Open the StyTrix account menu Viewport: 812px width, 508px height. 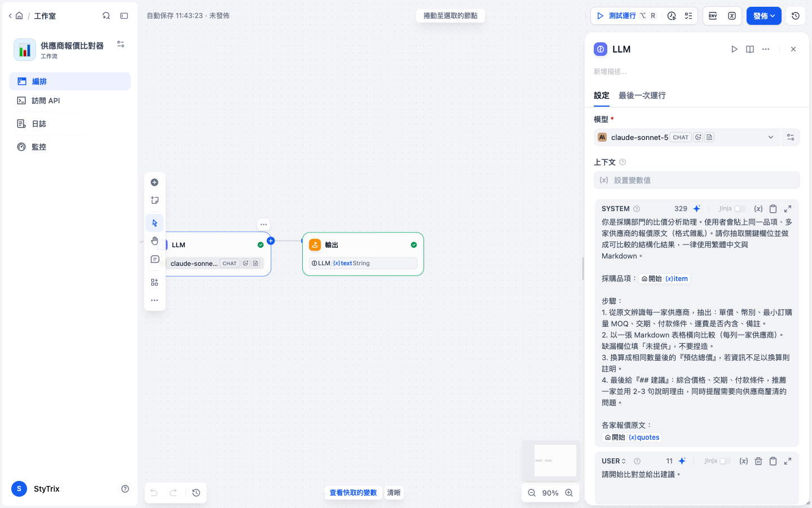pyautogui.click(x=36, y=489)
